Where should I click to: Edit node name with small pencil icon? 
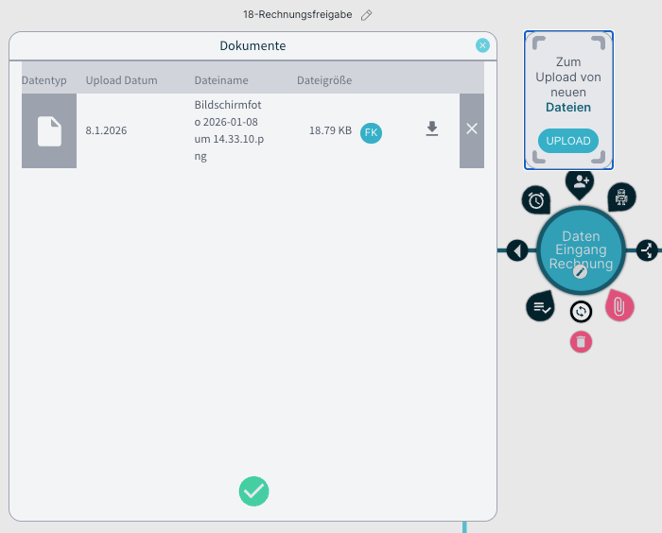coord(580,271)
